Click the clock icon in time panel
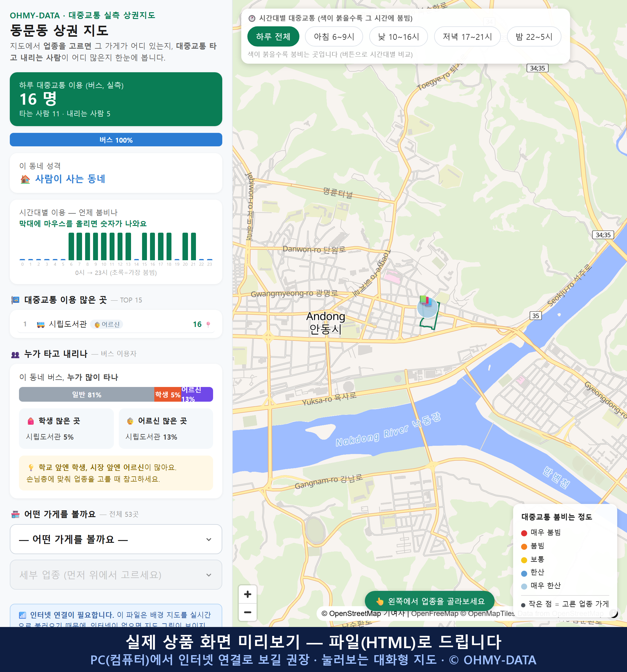627x672 pixels. click(x=252, y=18)
